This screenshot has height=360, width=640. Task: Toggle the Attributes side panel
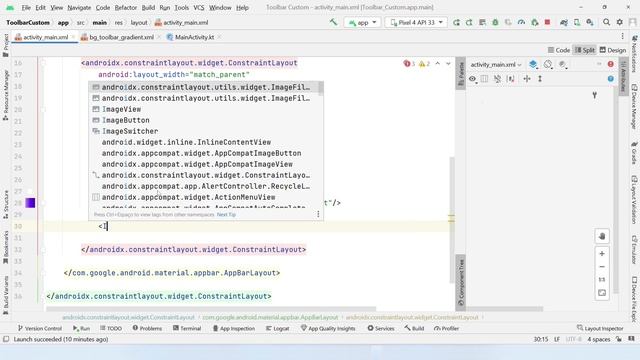[623, 77]
